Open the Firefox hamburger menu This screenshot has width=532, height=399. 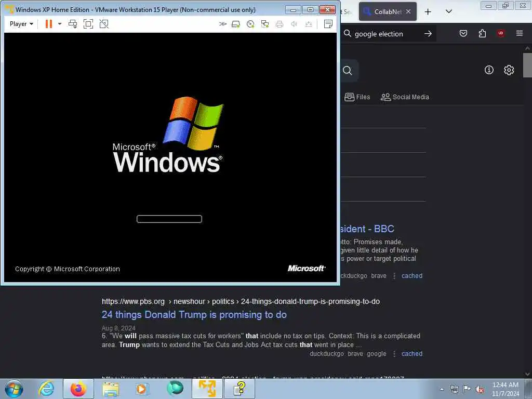pyautogui.click(x=520, y=33)
